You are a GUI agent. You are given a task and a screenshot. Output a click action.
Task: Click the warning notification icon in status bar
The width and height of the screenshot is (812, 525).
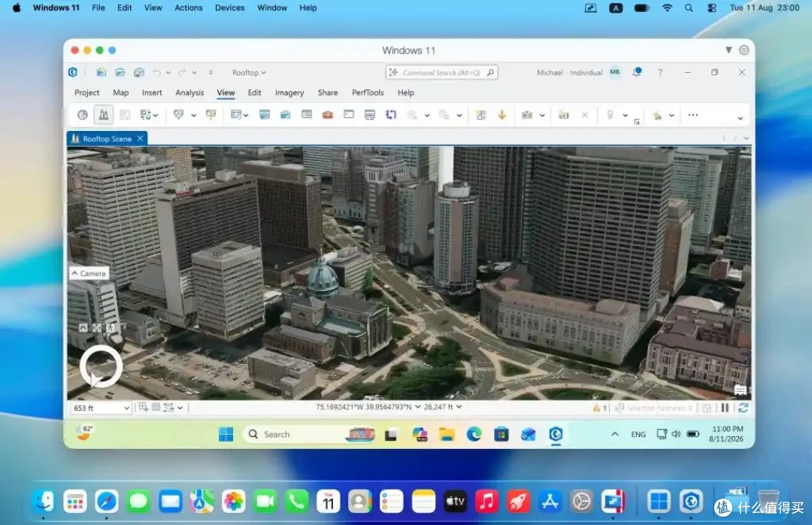tap(596, 408)
